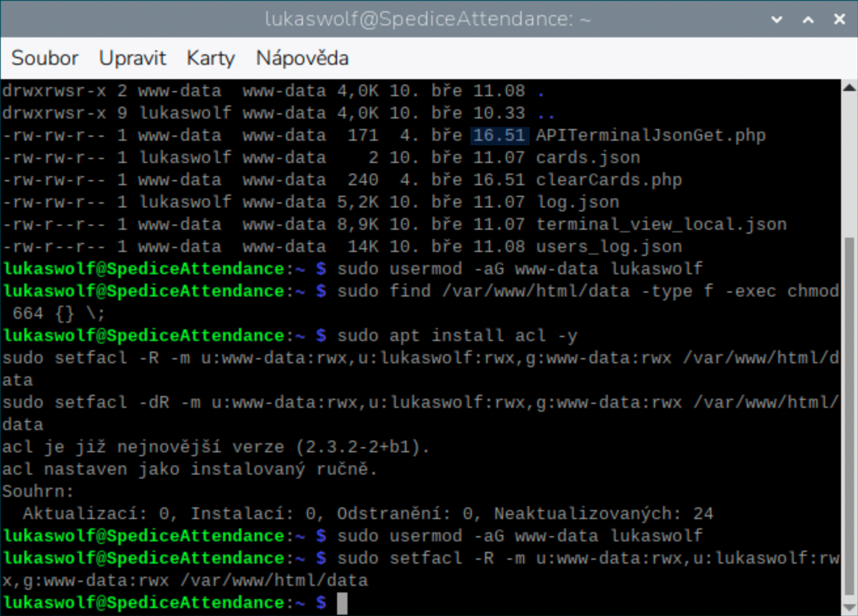The height and width of the screenshot is (616, 858).
Task: Click the terminal_view_local.json filename
Action: point(661,225)
